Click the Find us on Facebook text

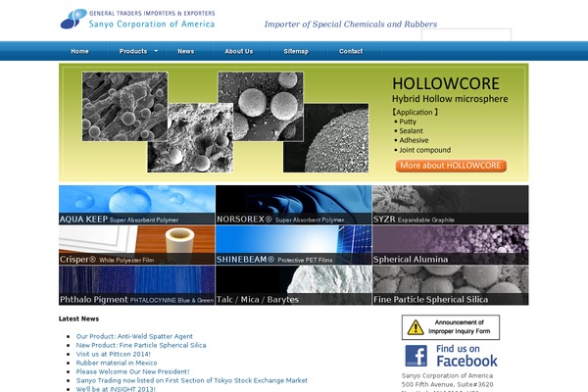466,356
